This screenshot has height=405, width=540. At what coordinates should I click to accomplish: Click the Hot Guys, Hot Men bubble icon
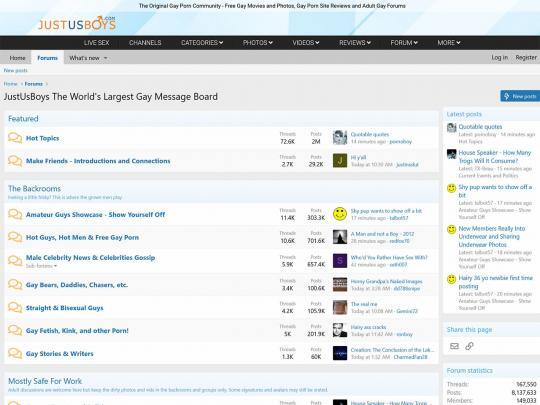point(15,237)
